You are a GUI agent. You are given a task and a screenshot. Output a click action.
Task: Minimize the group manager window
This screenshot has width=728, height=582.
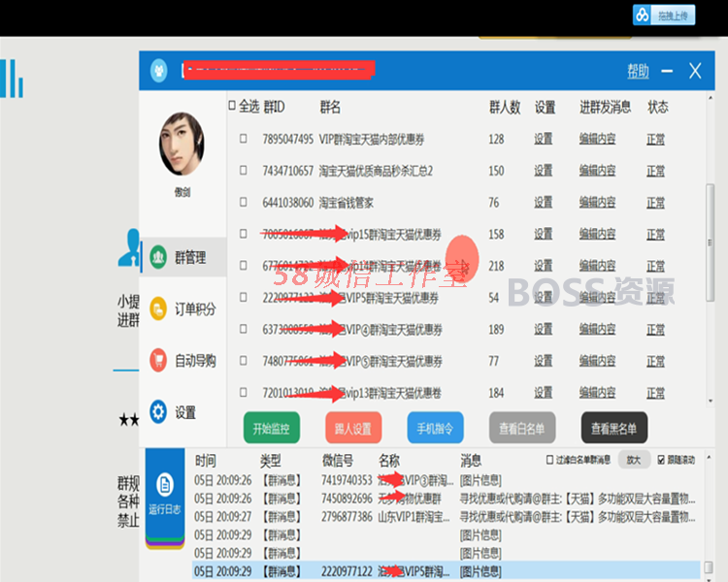667,71
